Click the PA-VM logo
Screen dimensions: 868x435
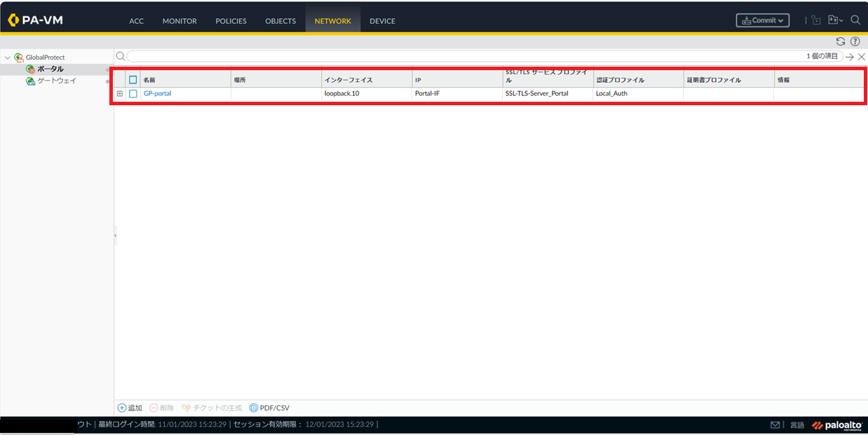pyautogui.click(x=35, y=20)
